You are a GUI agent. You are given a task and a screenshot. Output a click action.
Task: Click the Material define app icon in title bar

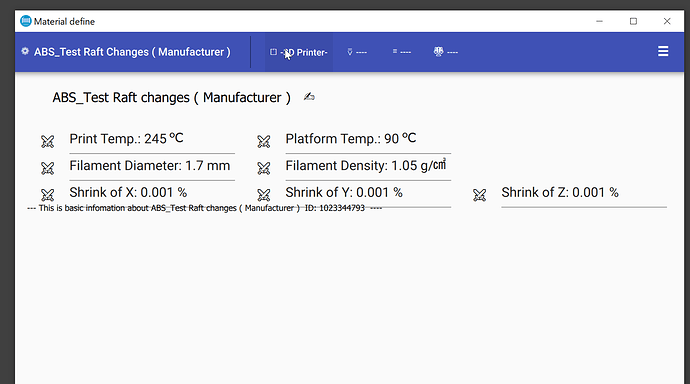tap(26, 21)
